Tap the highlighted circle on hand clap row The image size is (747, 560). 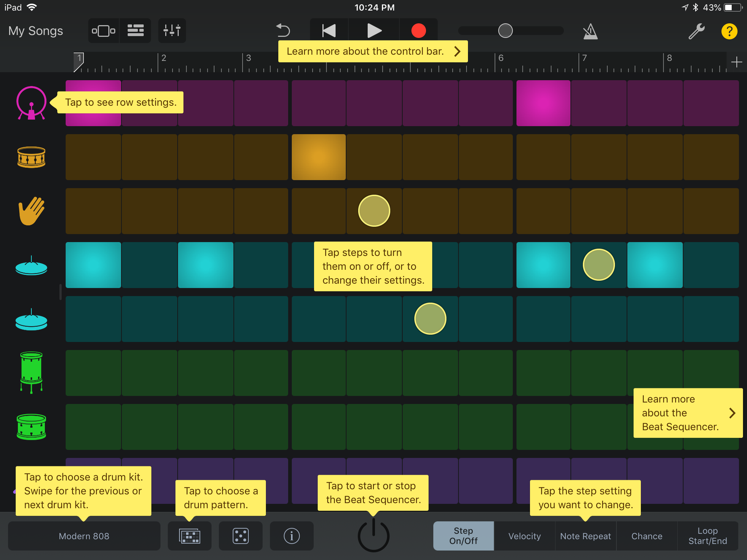[x=374, y=211]
